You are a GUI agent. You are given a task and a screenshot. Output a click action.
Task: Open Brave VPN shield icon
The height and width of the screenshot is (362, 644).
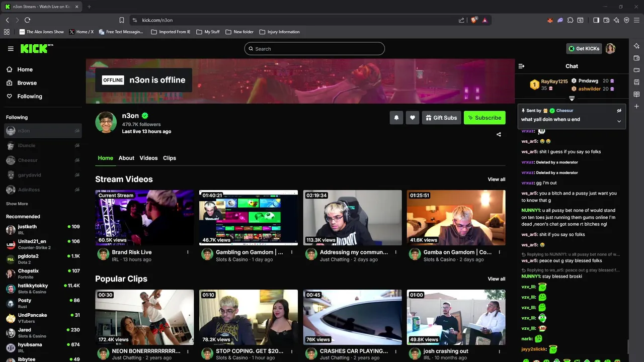(626, 20)
